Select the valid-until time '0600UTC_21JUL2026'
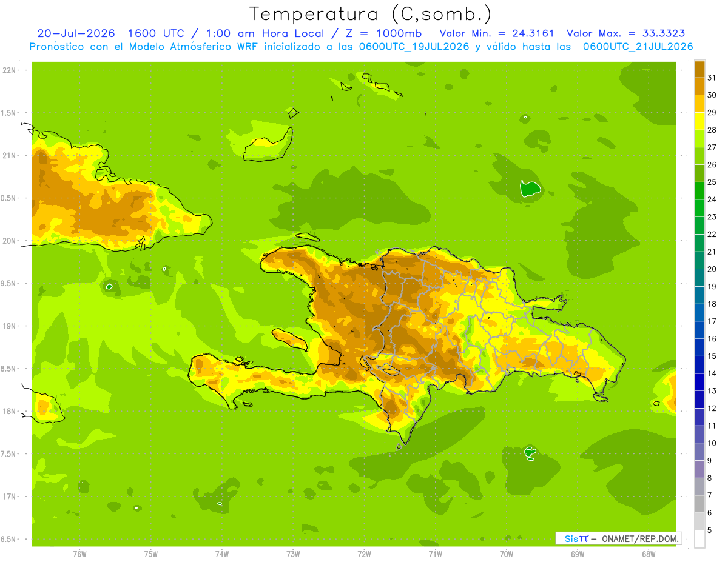The image size is (728, 562). tap(638, 47)
